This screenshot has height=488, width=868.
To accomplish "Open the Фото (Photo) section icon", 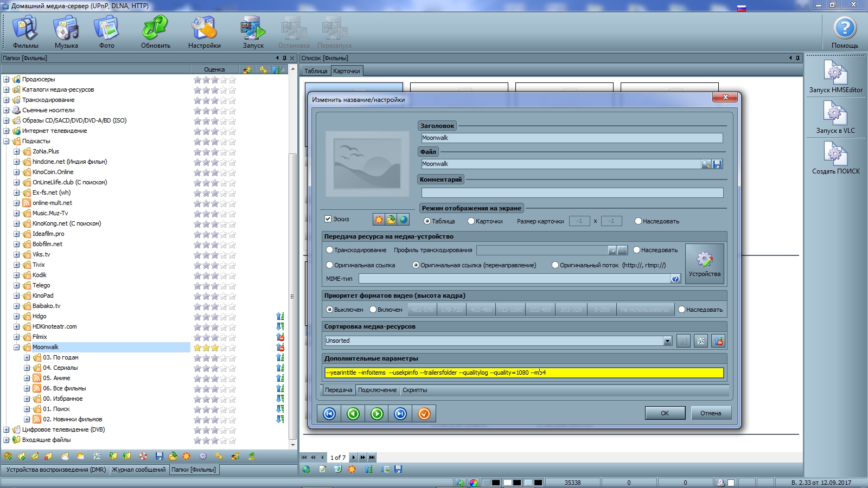I will click(106, 31).
